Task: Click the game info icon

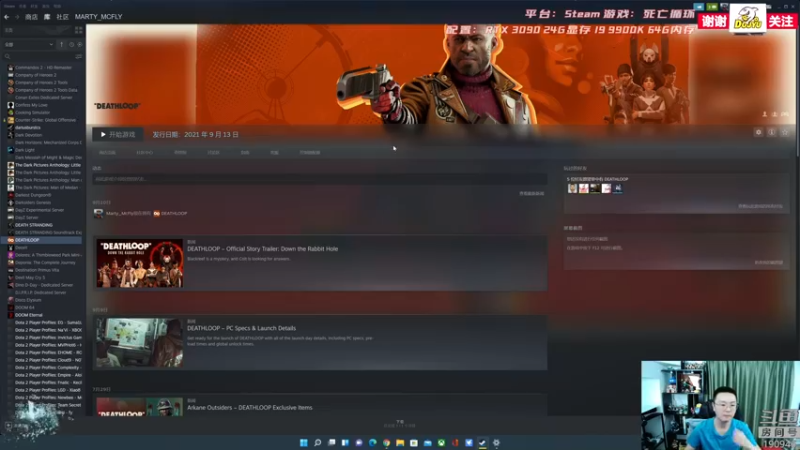Action: coord(772,133)
